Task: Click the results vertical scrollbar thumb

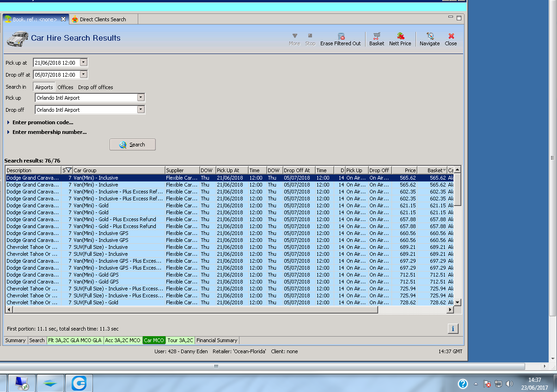Action: tap(458, 189)
